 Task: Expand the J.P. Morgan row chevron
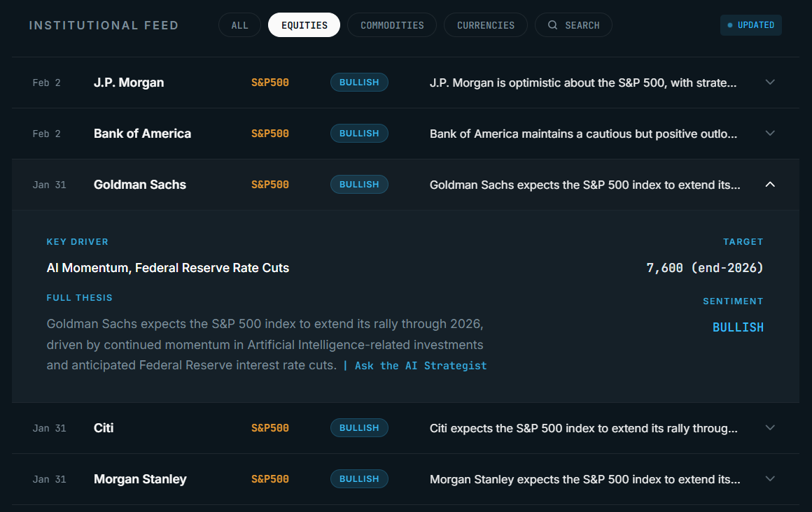coord(770,83)
